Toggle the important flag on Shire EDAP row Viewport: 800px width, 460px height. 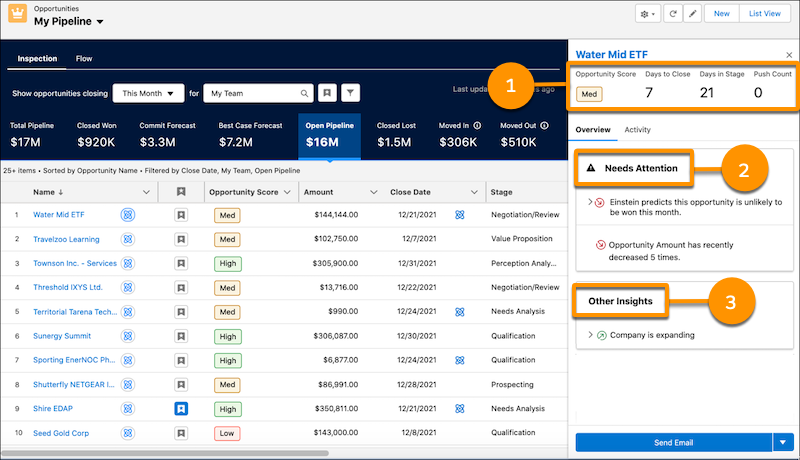(x=181, y=408)
